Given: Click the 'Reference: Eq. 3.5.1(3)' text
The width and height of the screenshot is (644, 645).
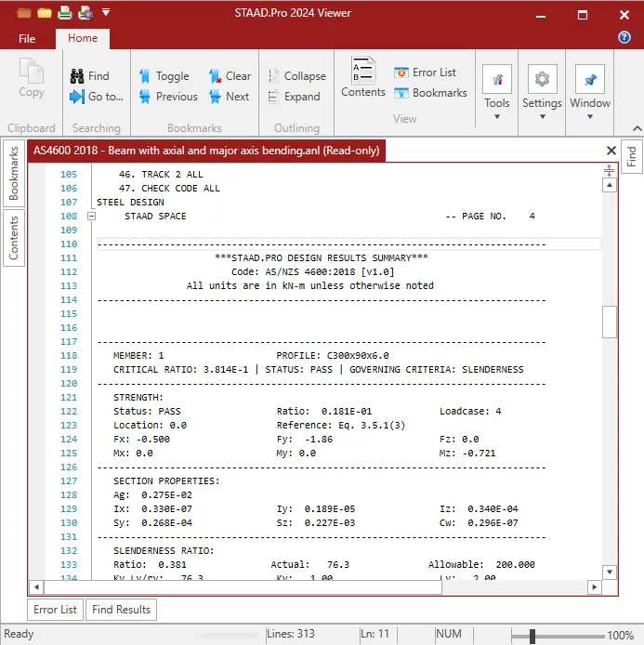Looking at the screenshot, I should (341, 425).
